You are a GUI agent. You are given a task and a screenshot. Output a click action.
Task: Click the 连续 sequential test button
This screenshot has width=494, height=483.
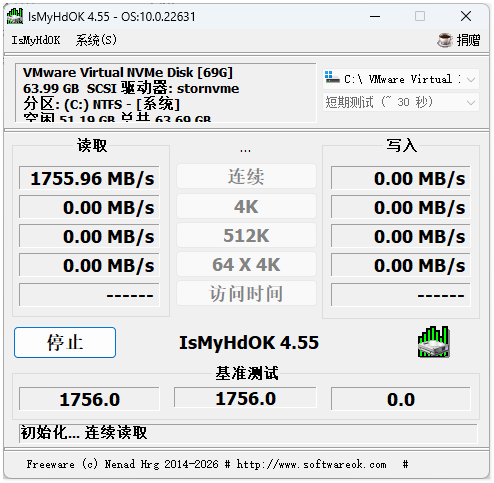246,176
